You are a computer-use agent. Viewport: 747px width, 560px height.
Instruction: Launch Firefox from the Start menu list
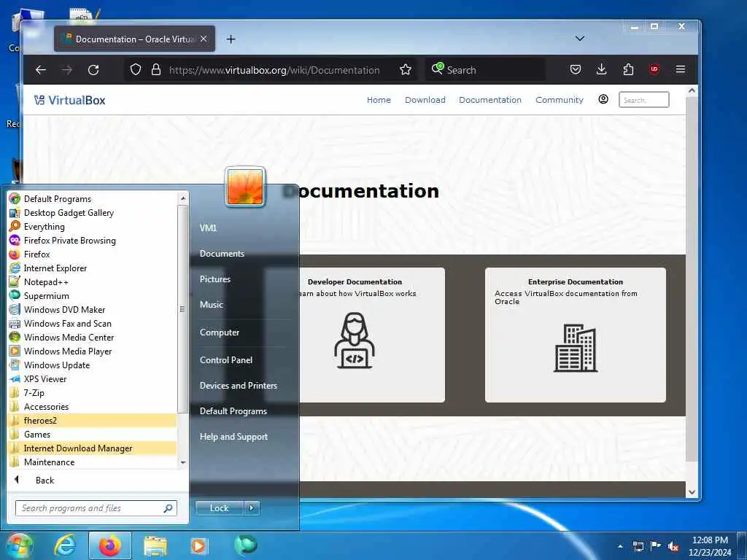[93, 254]
